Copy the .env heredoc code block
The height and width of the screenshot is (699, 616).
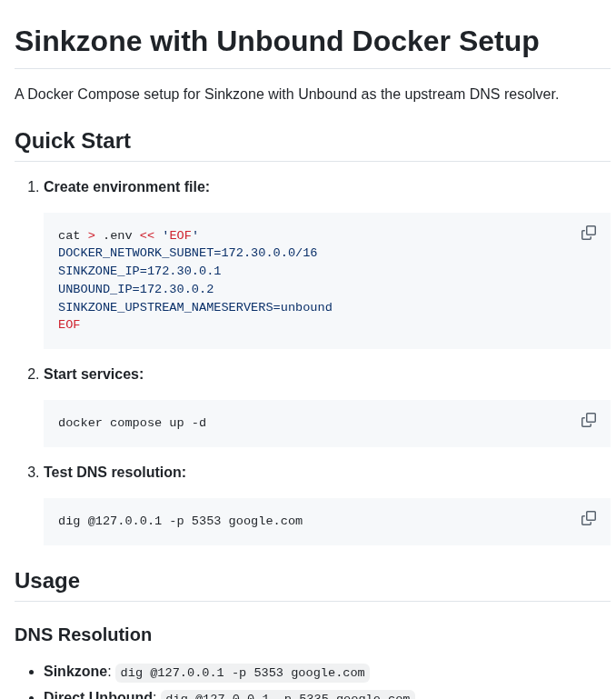[589, 233]
